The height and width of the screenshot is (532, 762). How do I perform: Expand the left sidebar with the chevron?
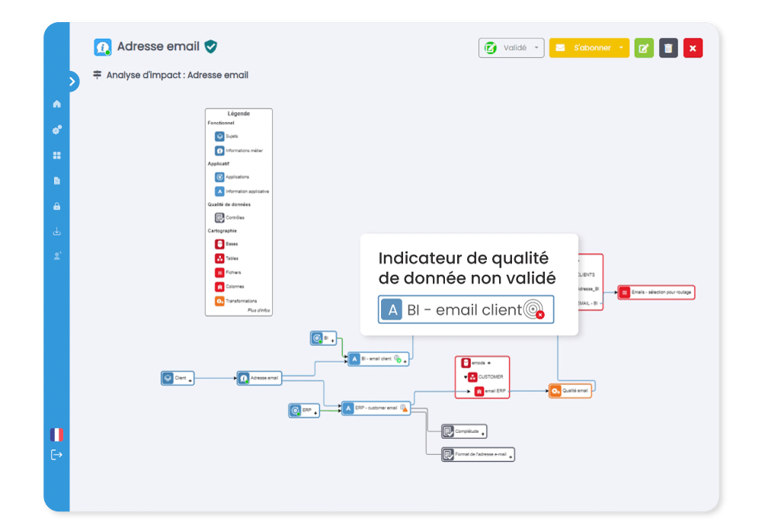coord(72,81)
